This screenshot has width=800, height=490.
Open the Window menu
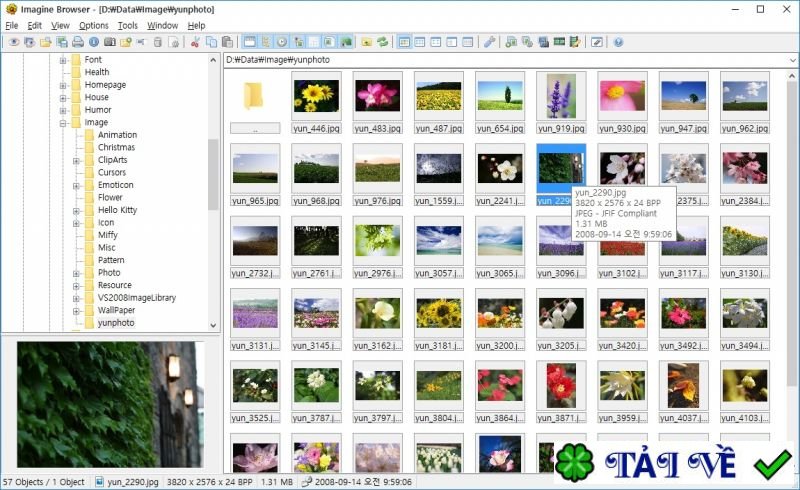click(163, 26)
